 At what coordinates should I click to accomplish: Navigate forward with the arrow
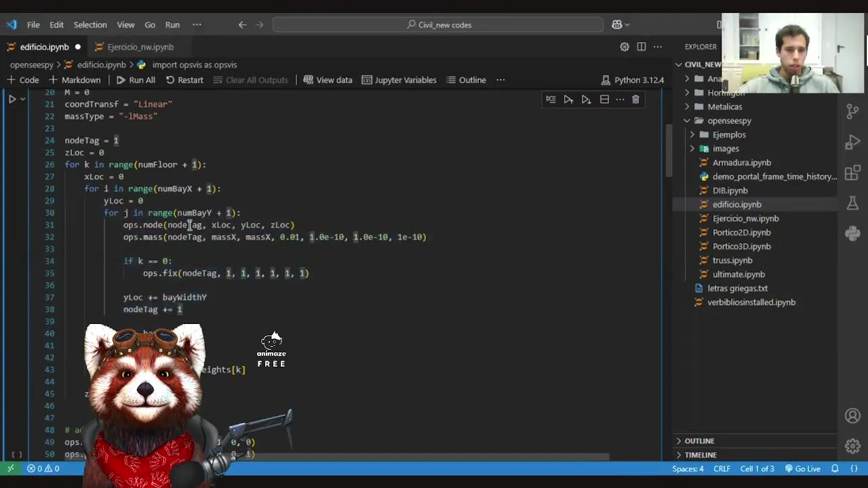tap(259, 25)
